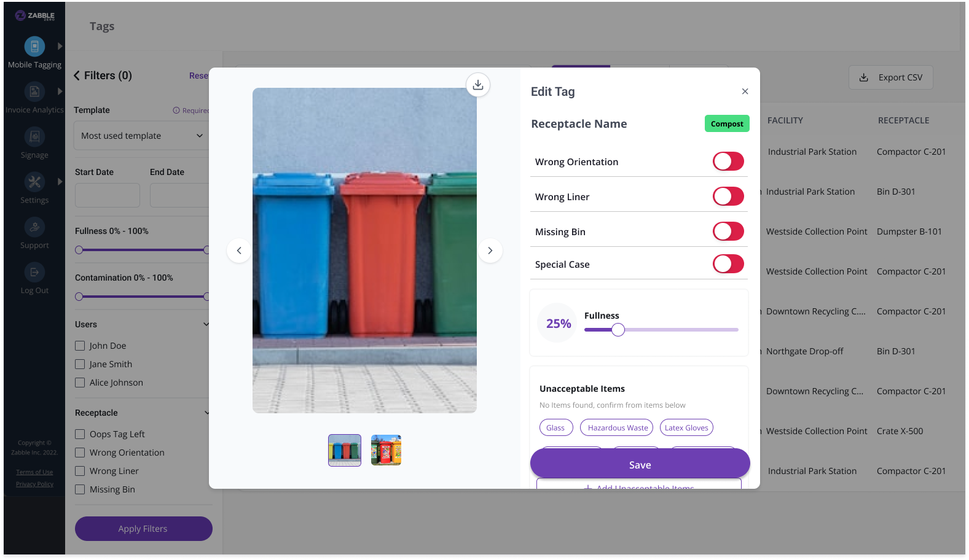Check the John Doe user checkbox
This screenshot has height=560, width=969.
80,346
